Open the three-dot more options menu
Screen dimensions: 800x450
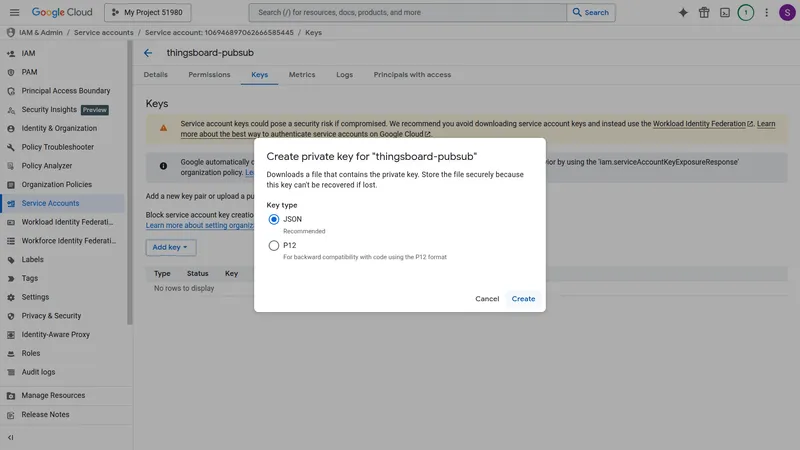pos(766,12)
